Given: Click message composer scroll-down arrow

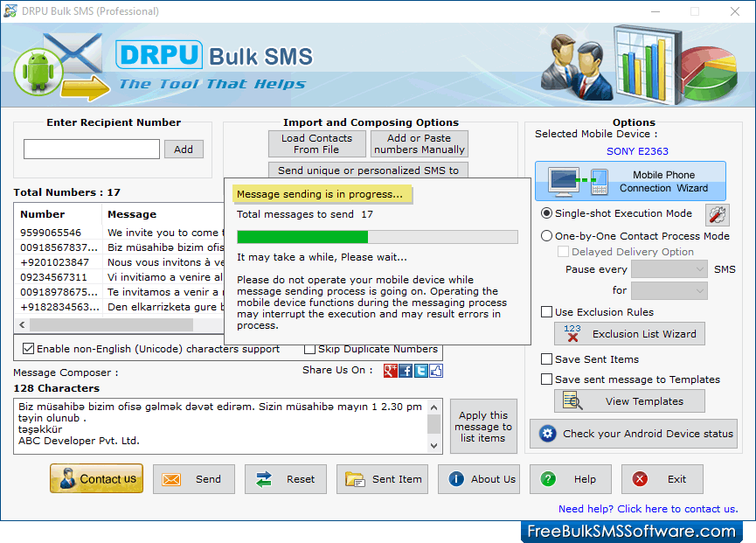Looking at the screenshot, I should (433, 446).
